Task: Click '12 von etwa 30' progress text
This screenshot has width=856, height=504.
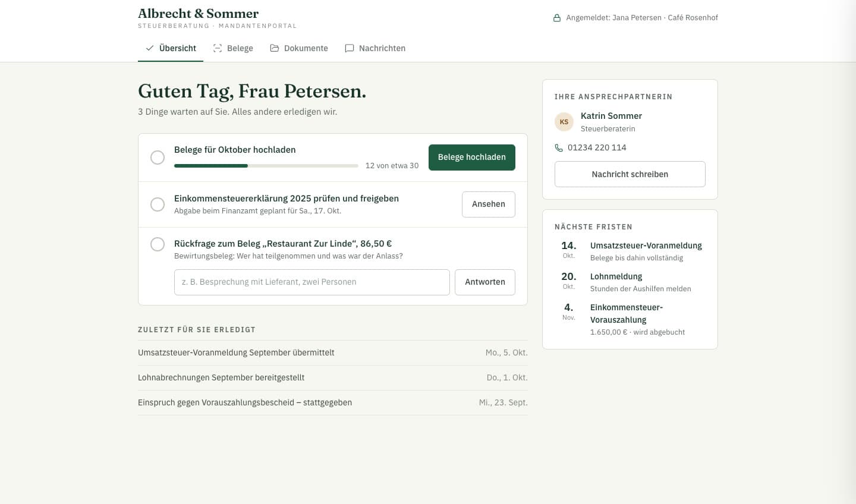Action: [x=392, y=166]
